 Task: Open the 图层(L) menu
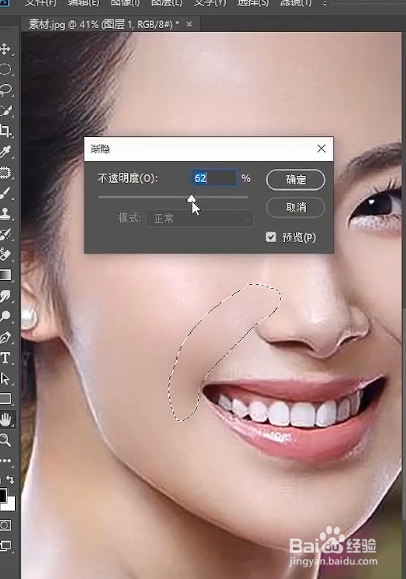pos(166,3)
